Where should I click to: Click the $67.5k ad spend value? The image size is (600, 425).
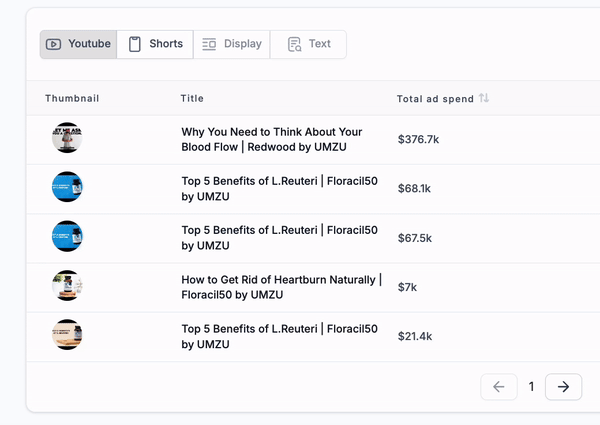pyautogui.click(x=415, y=238)
